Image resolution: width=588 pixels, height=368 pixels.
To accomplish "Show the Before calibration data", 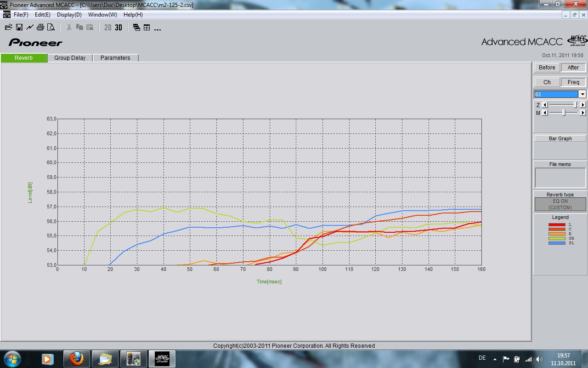I will pos(547,68).
